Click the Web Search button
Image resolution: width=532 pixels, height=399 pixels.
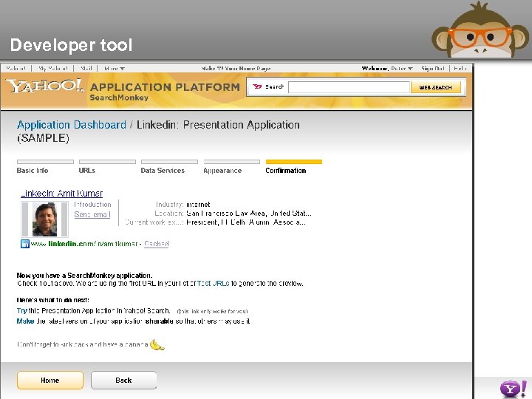tap(436, 87)
